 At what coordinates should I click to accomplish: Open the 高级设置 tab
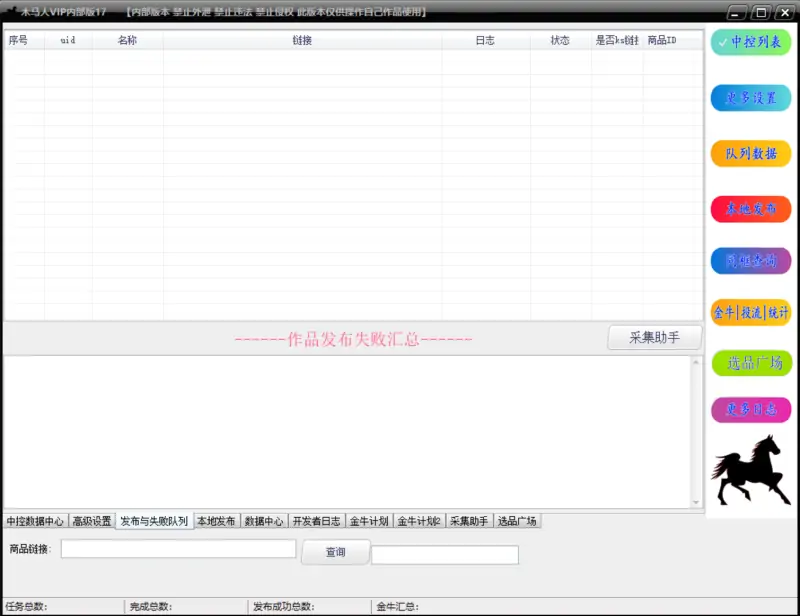pos(91,521)
